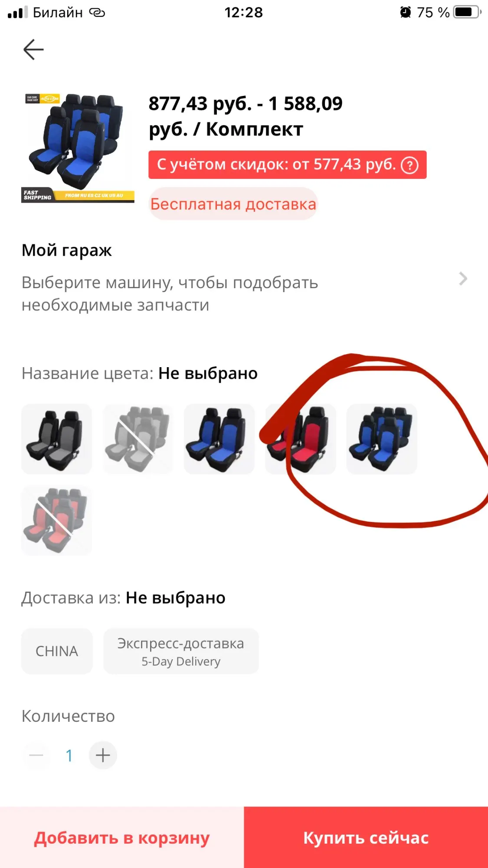Screen dimensions: 488x868
Task: Tap the quantity value 1
Action: (x=69, y=756)
